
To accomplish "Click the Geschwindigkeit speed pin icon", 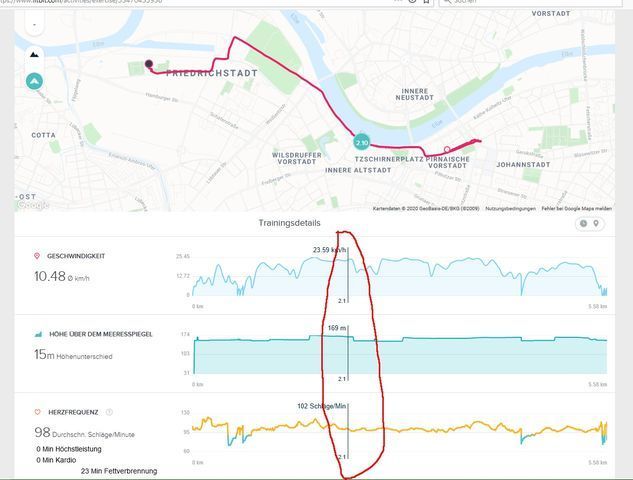I will [x=37, y=256].
